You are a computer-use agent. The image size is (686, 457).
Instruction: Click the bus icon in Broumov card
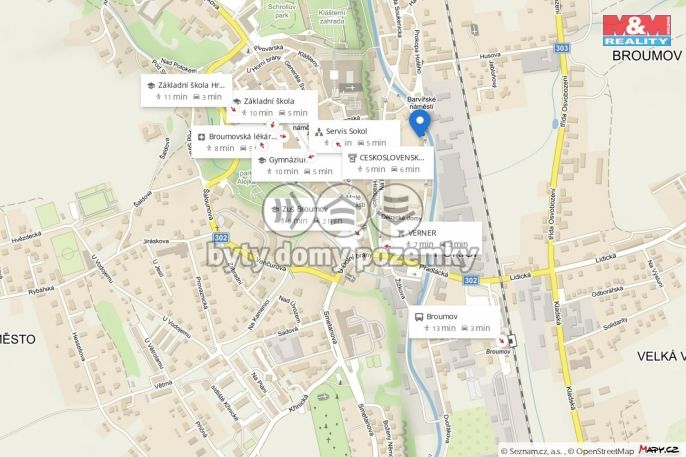pos(419,317)
